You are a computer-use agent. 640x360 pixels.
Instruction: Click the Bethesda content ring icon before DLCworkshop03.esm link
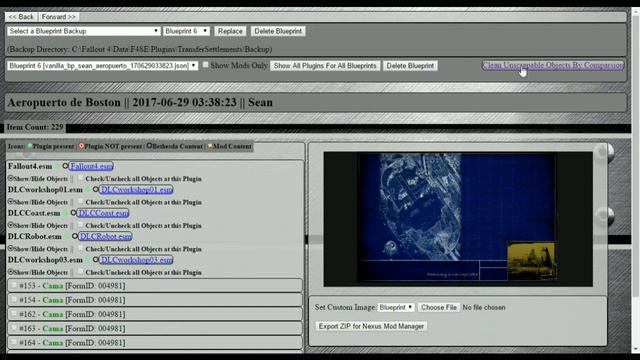(96, 259)
